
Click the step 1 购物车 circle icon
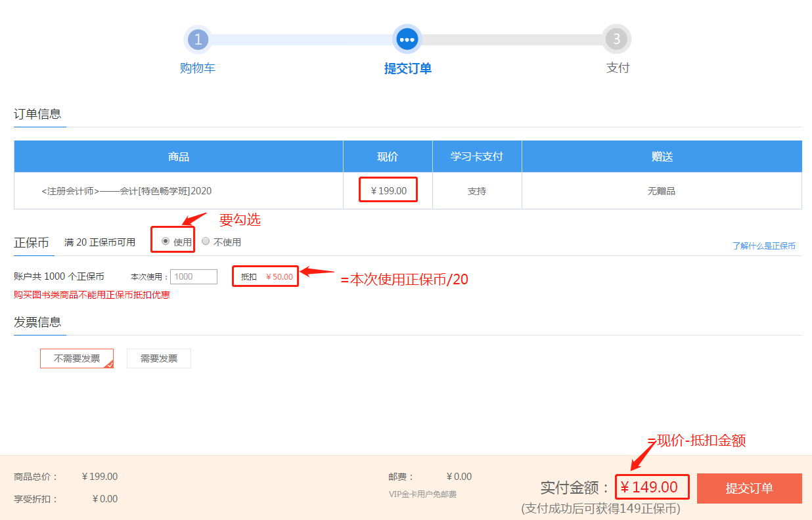pos(198,39)
